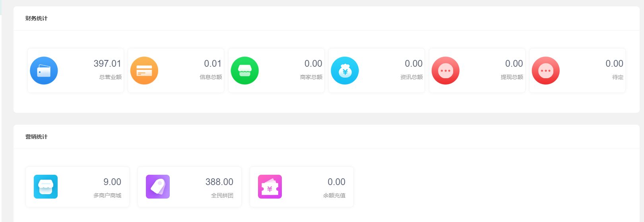Click the blue store icon for 多商户商城

pos(46,187)
